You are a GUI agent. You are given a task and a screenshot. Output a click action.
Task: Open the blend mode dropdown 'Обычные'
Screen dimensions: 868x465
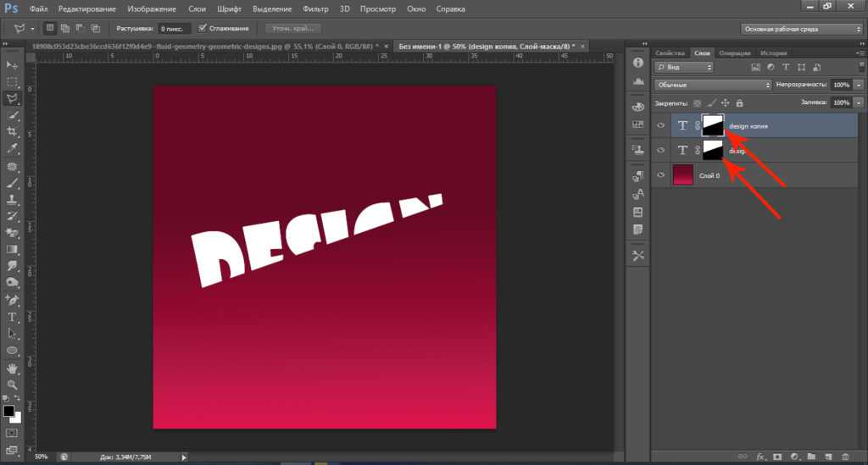click(712, 86)
